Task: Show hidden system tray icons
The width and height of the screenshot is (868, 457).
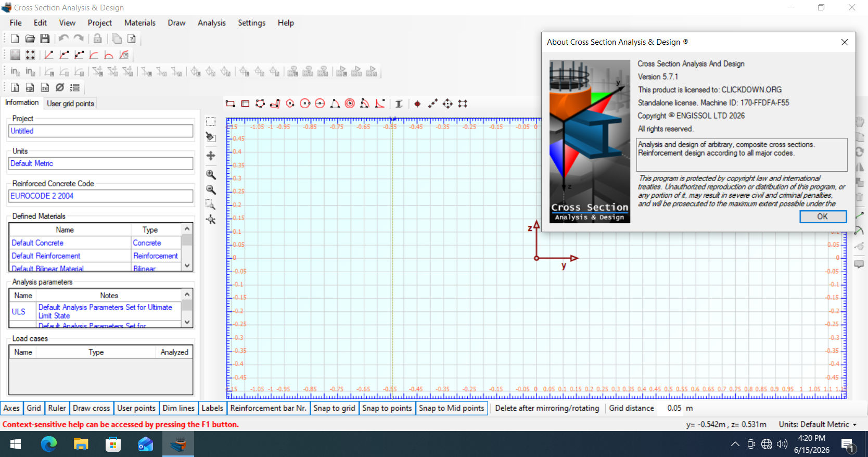Action: tap(735, 444)
